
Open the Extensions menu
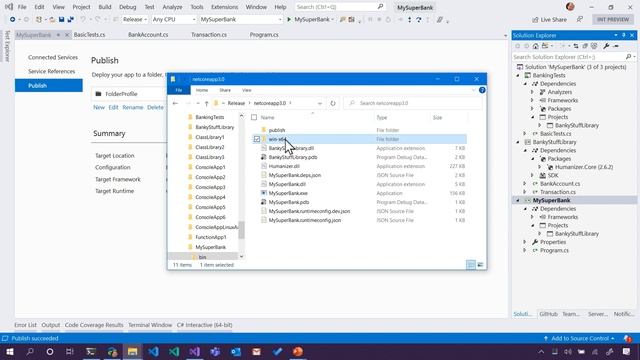point(224,7)
